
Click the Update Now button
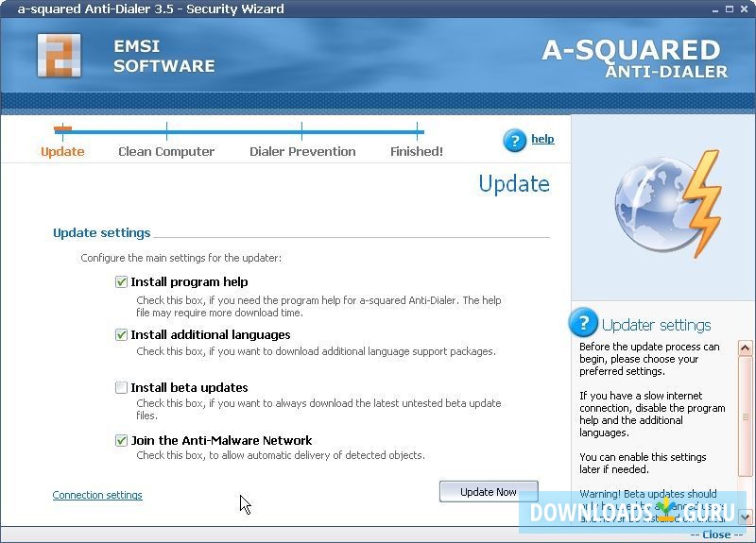pos(489,492)
